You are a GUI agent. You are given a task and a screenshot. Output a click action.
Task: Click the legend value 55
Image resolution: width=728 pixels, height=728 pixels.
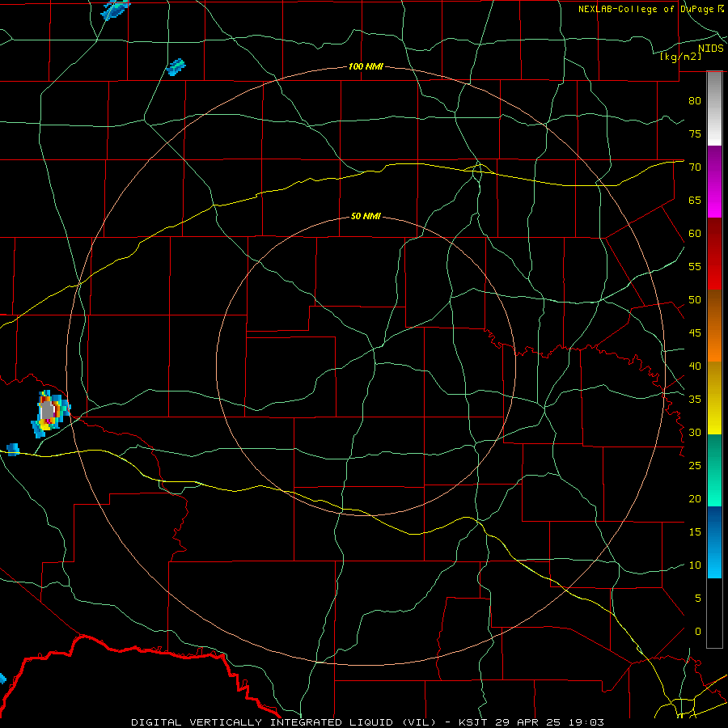click(695, 267)
